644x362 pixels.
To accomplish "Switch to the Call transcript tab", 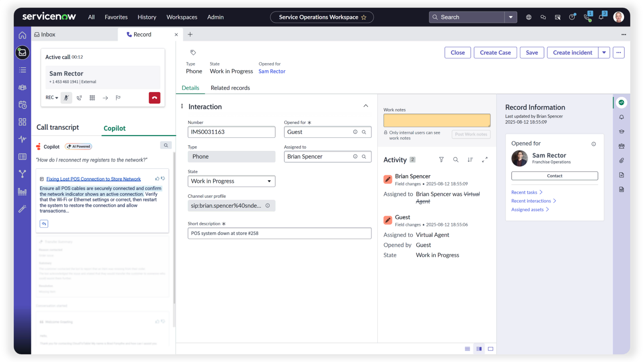I will coord(58,128).
